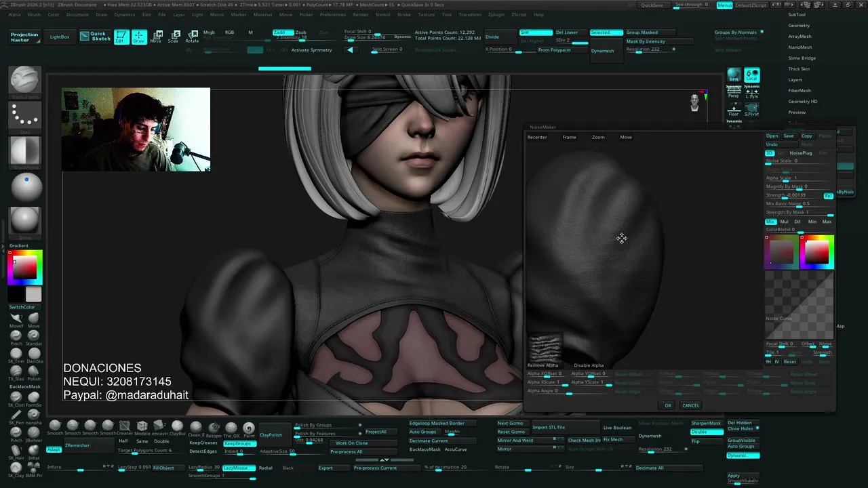868x488 pixels.
Task: Click the ZRemesher button
Action: [x=88, y=445]
